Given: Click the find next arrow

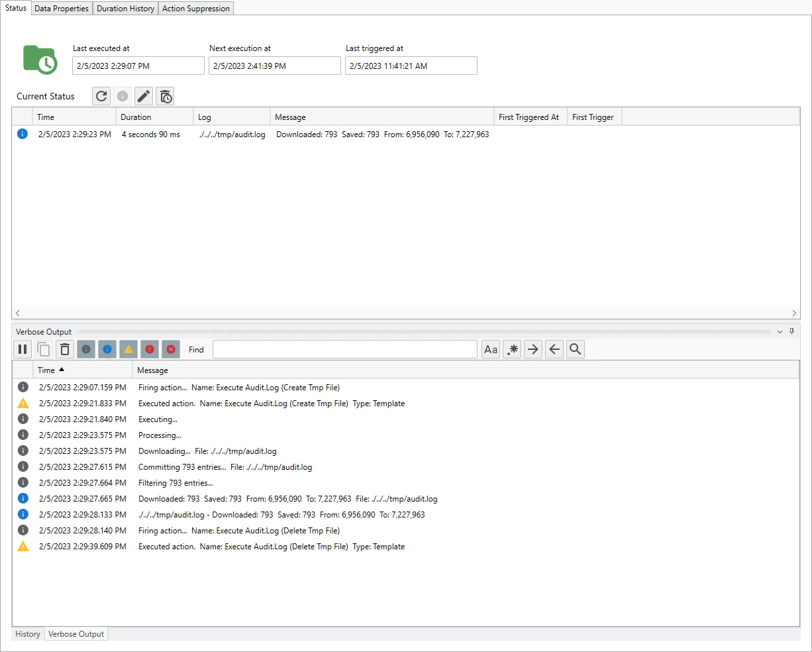Looking at the screenshot, I should click(x=533, y=349).
